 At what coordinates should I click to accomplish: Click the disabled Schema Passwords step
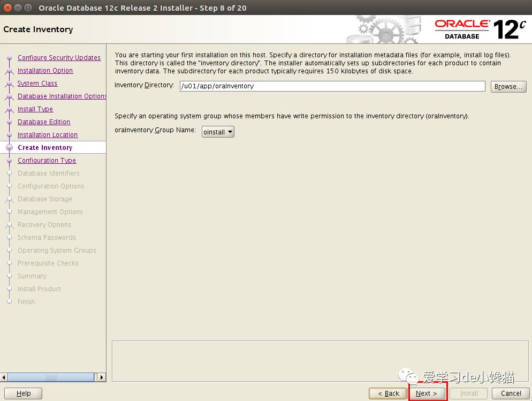[x=47, y=238]
